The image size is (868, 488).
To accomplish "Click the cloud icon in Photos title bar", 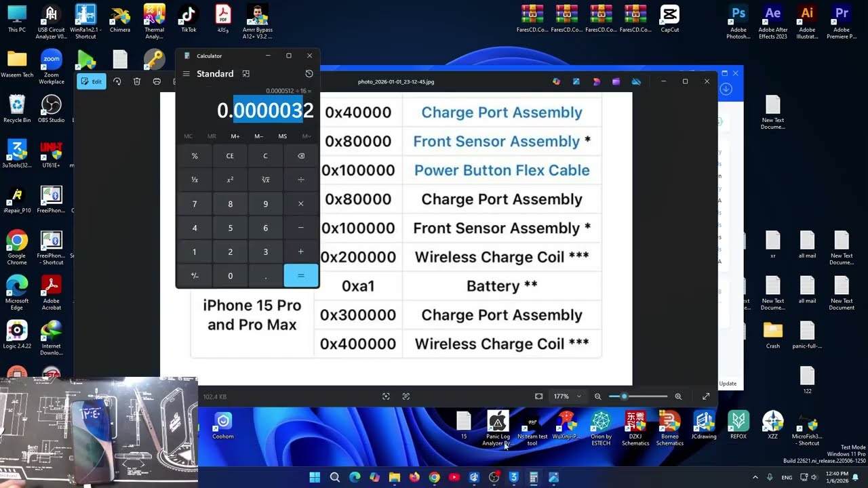I will click(x=636, y=81).
